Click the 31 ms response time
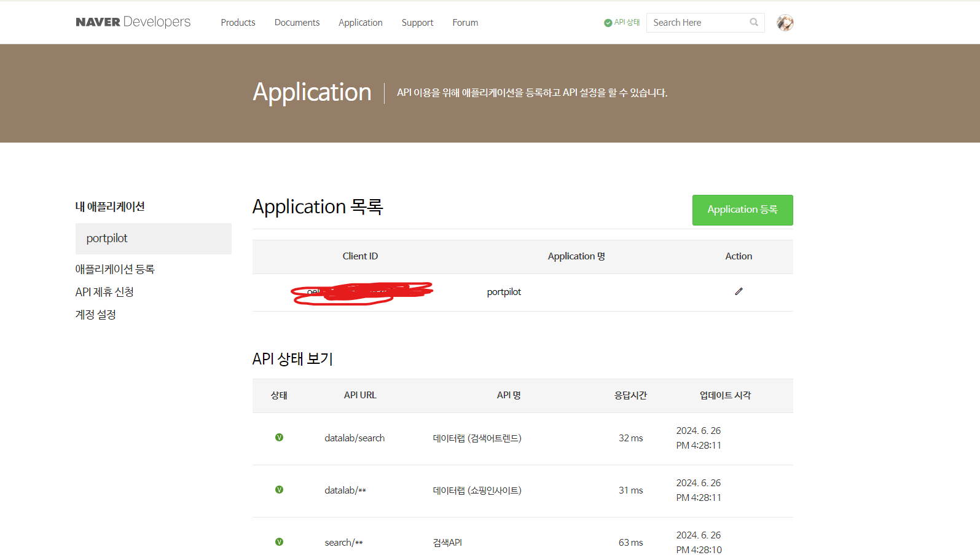 [630, 490]
